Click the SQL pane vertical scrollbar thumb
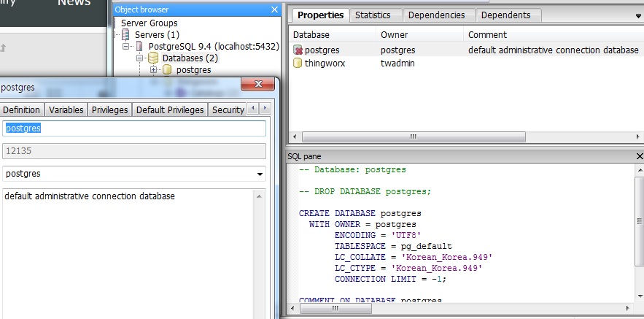 pos(640,222)
